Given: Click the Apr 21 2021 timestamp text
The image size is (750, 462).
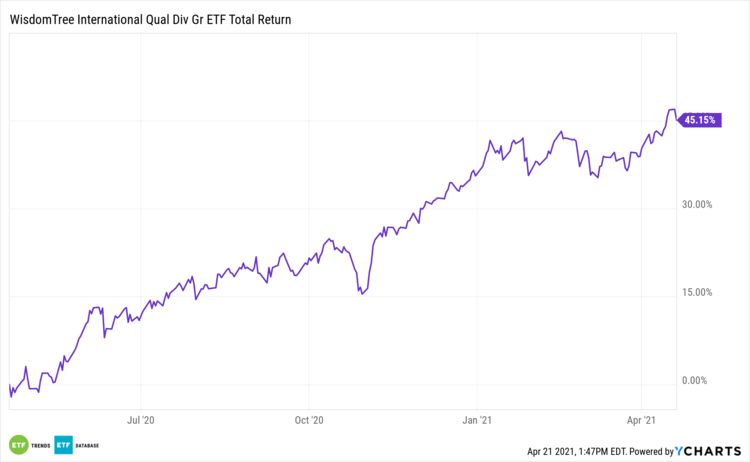Looking at the screenshot, I should [571, 452].
